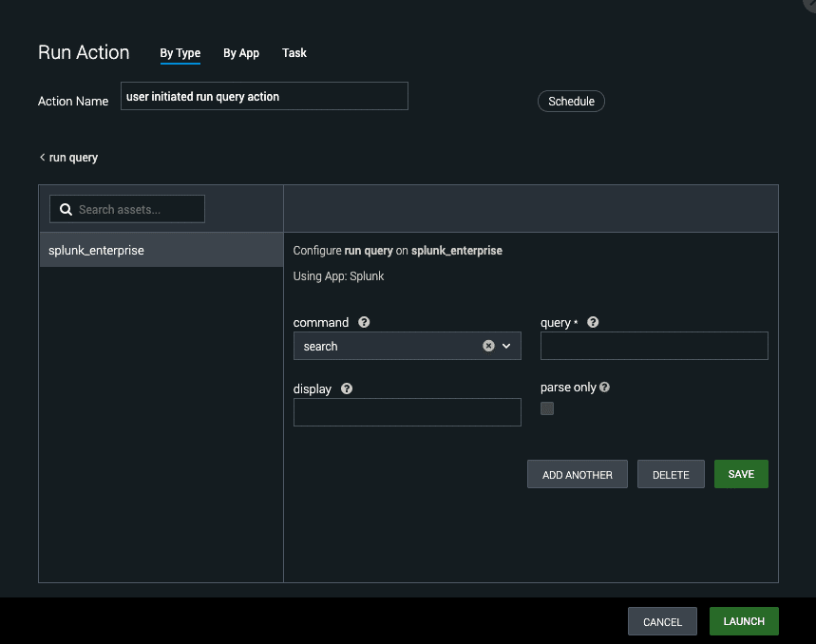
Task: Focus the Action Name input field
Action: pos(264,96)
